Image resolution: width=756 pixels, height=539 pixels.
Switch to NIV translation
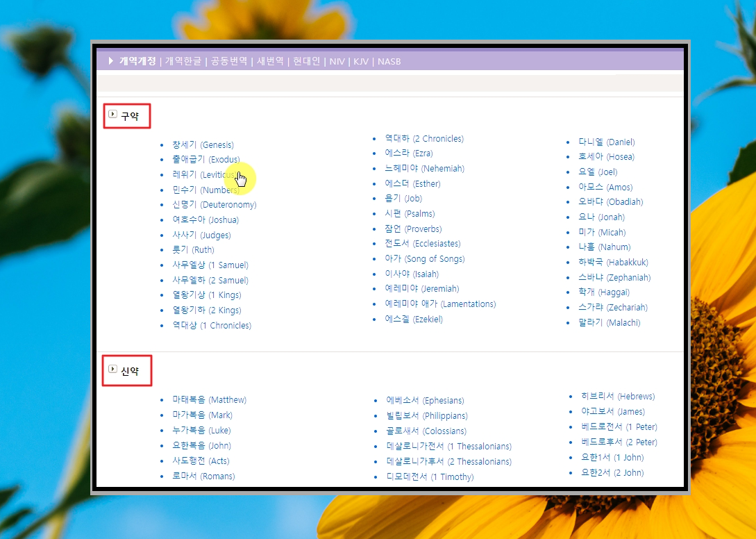coord(337,61)
